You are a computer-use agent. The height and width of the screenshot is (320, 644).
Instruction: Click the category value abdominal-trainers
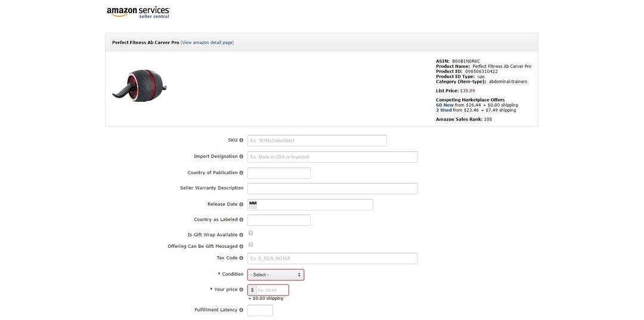click(508, 82)
